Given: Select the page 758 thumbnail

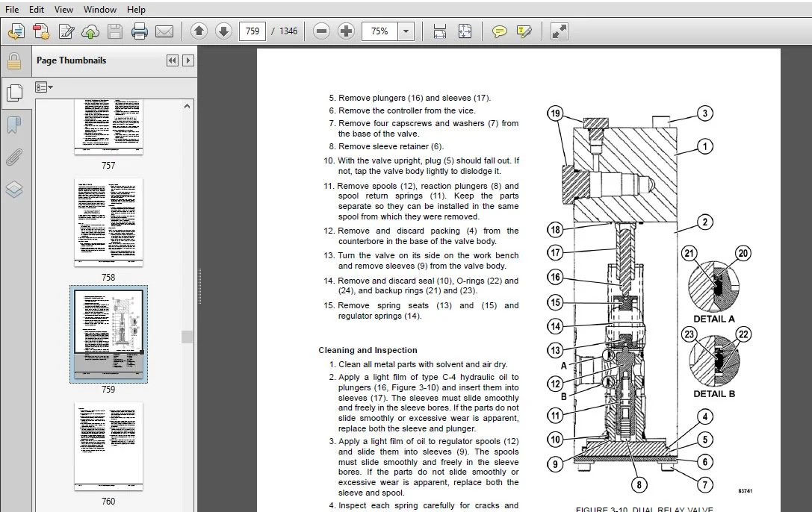Looking at the screenshot, I should [108, 222].
